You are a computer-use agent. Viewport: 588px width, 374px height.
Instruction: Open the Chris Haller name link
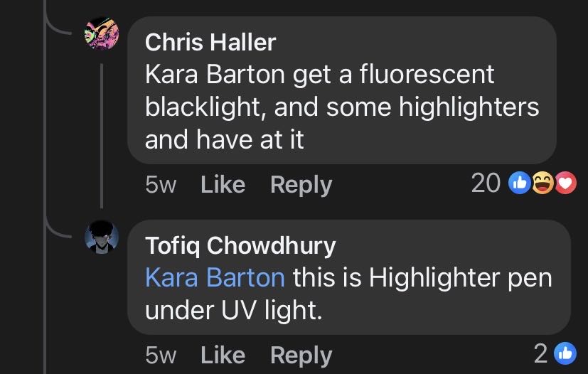(210, 42)
